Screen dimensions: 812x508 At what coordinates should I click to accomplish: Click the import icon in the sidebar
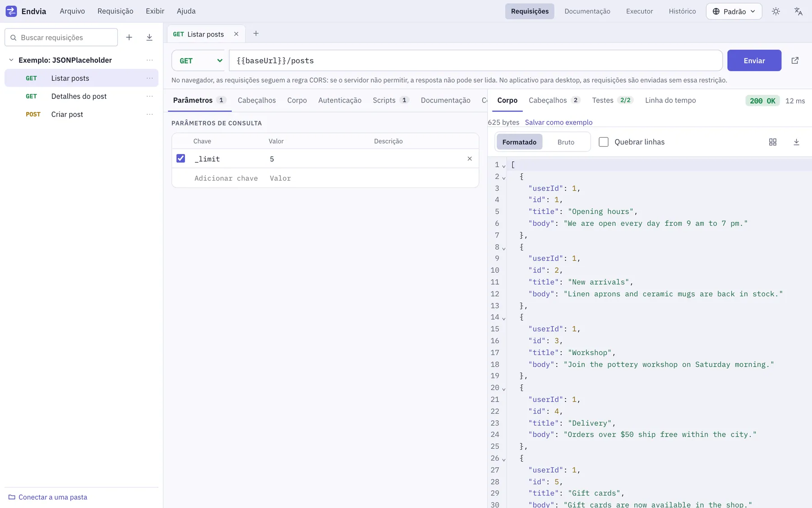tap(149, 37)
